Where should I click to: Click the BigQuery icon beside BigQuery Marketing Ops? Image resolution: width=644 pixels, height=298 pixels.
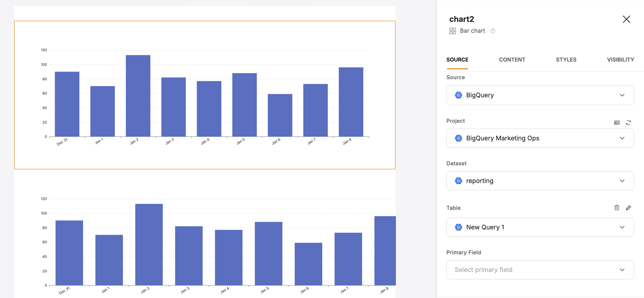[459, 138]
